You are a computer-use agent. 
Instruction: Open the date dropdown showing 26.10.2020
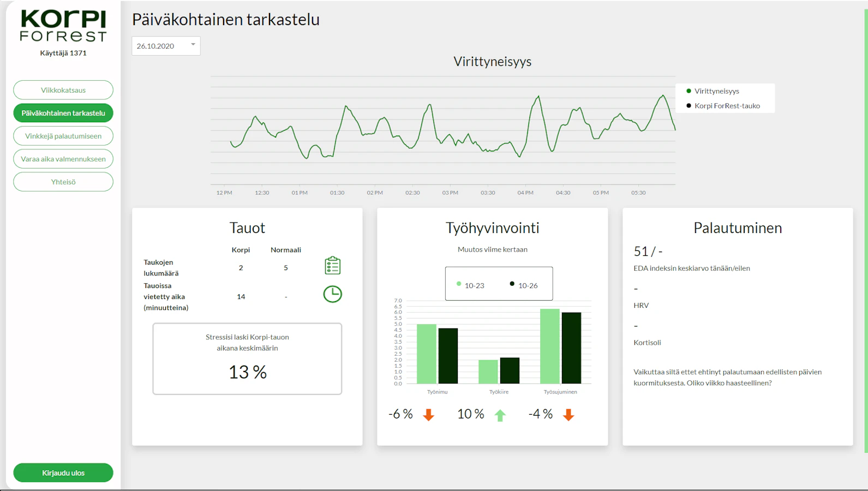tap(166, 46)
